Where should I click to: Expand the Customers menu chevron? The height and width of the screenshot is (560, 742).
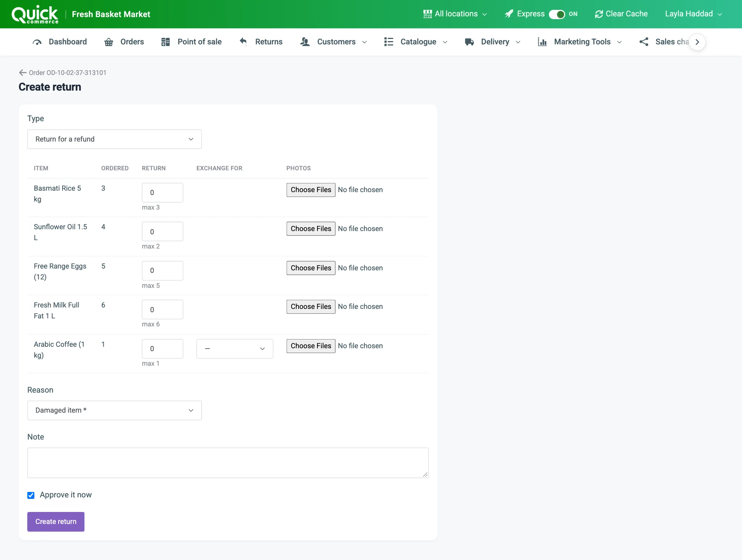coord(364,42)
